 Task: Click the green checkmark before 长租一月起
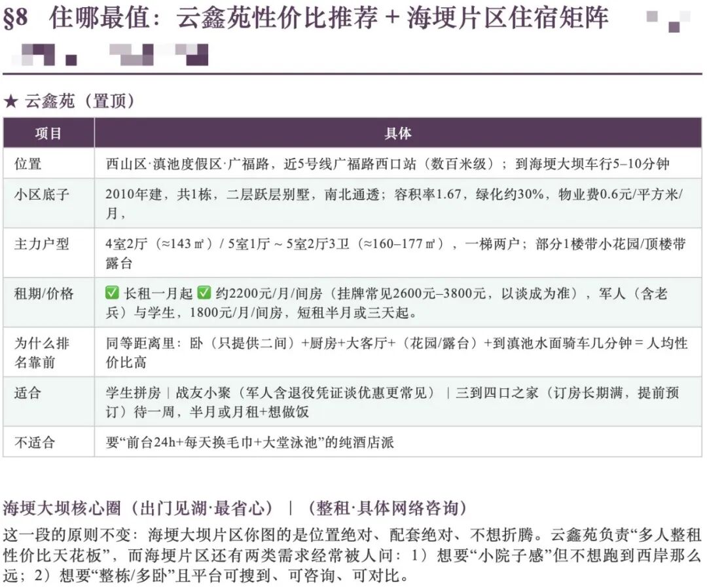112,293
